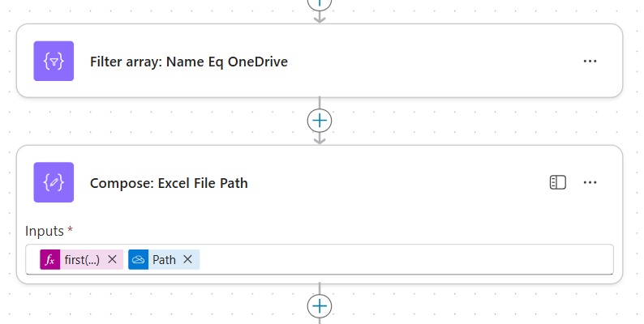644x324 pixels.
Task: Click empty space in the Inputs field
Action: tap(406, 259)
